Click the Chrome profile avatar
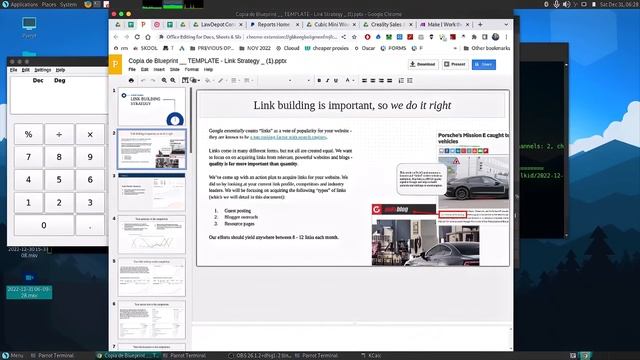The image size is (640, 360). (496, 37)
